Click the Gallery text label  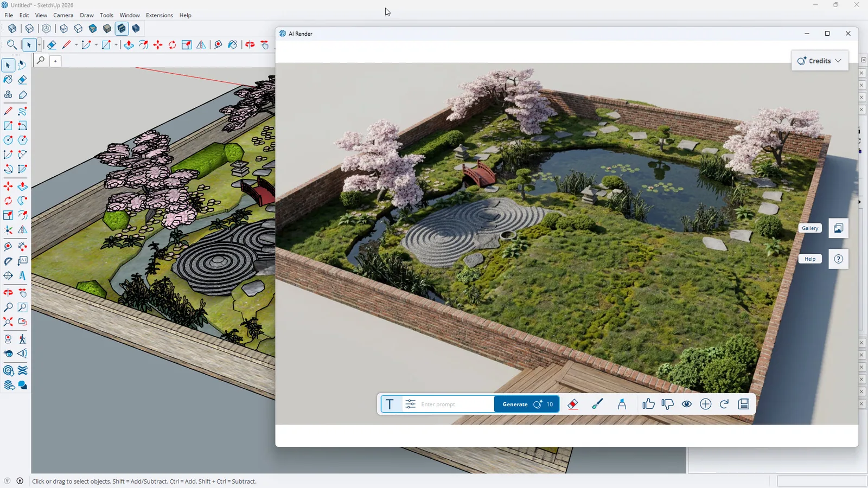810,228
